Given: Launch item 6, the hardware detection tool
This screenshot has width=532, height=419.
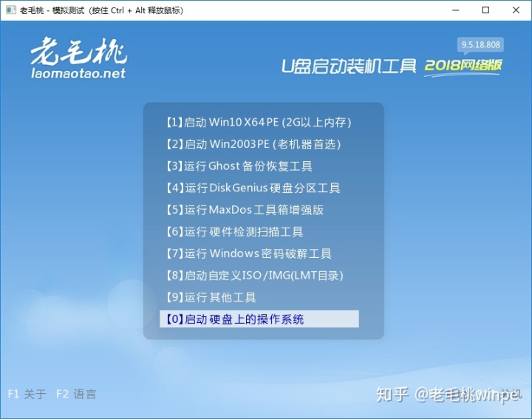Looking at the screenshot, I should pos(234,232).
